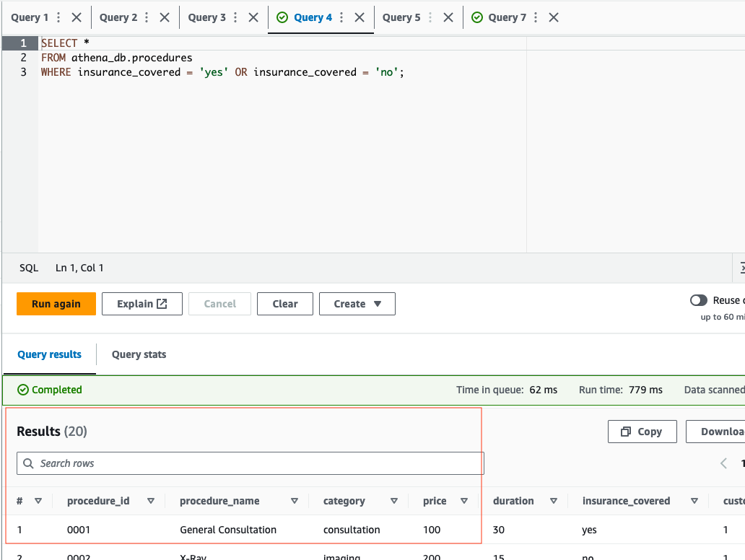
Task: Click the duration cell showing 30
Action: (x=498, y=530)
